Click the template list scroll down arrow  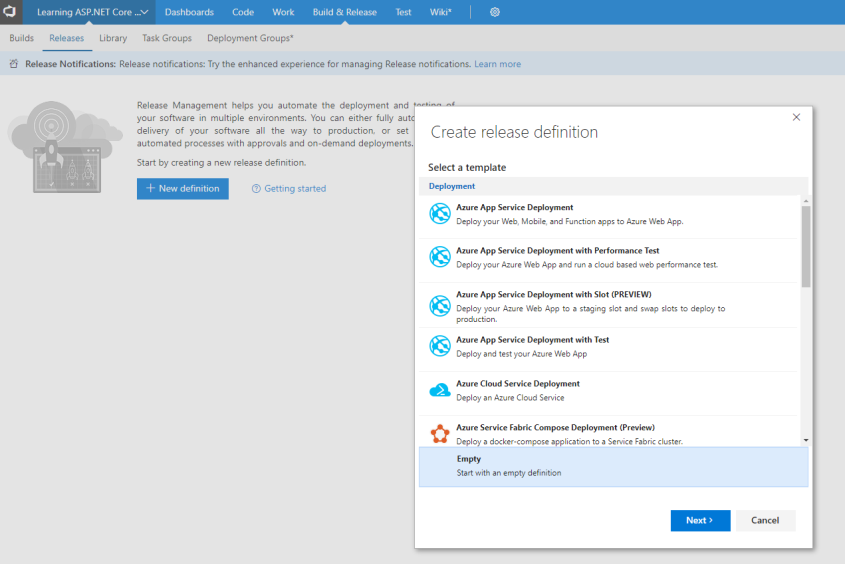(806, 440)
